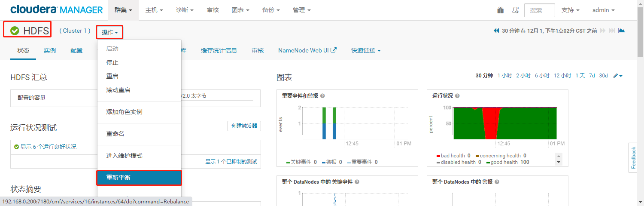Switch to the 实例 tab
This screenshot has height=206, width=644.
(50, 50)
